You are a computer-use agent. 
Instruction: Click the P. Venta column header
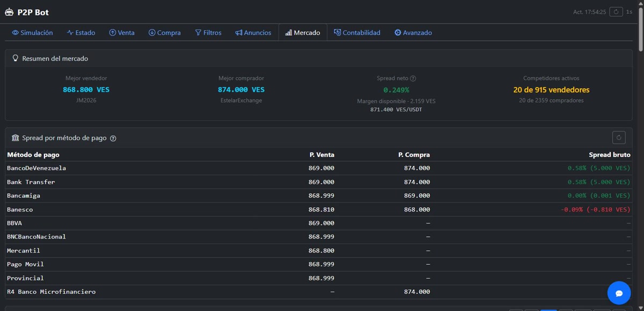click(x=322, y=155)
